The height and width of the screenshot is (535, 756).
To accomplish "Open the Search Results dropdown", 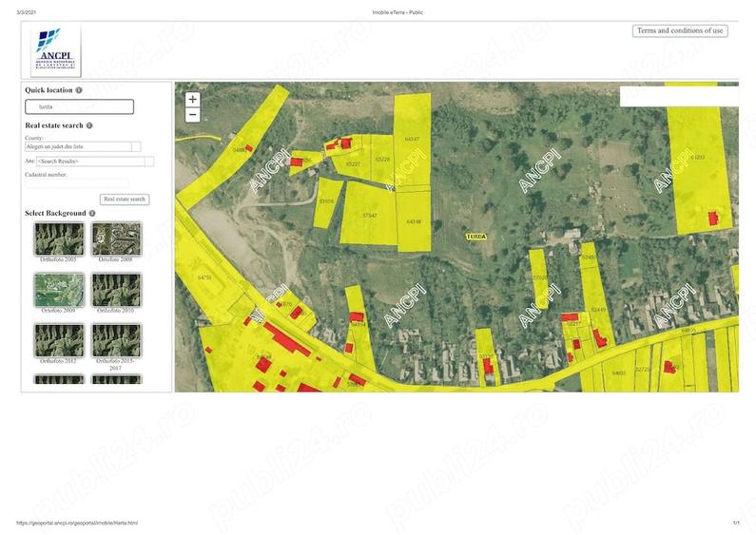I will click(95, 162).
